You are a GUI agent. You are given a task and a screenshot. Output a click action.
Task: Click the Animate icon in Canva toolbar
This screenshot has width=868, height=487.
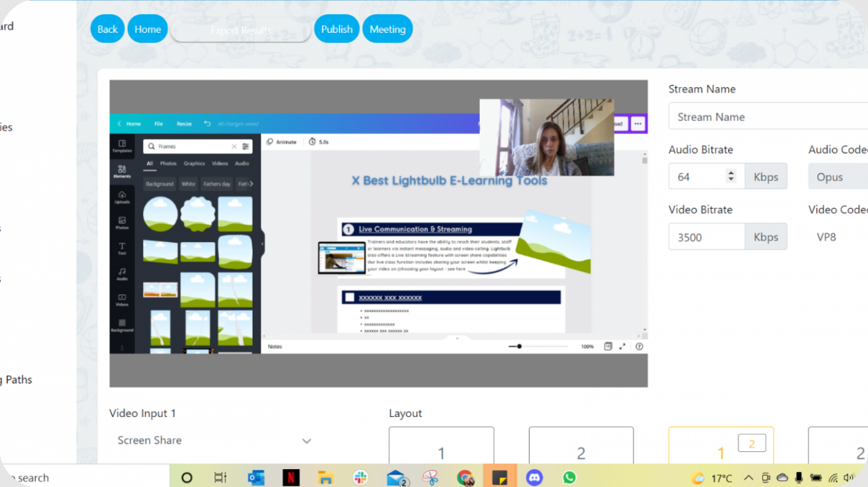point(283,141)
